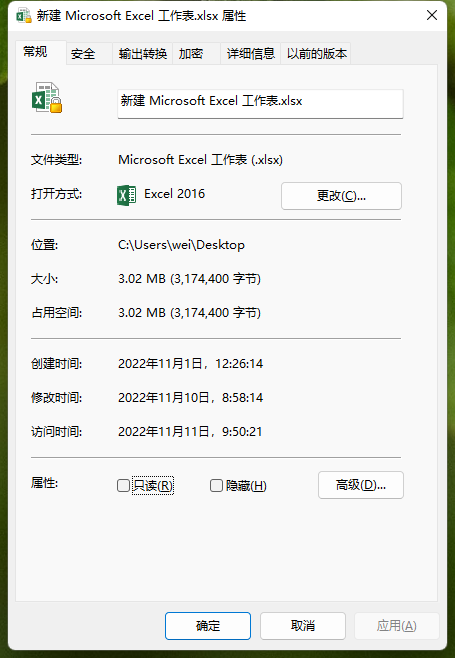This screenshot has height=658, width=455.
Task: Click the 占用空间 value 3.02 MB
Action: [x=189, y=313]
